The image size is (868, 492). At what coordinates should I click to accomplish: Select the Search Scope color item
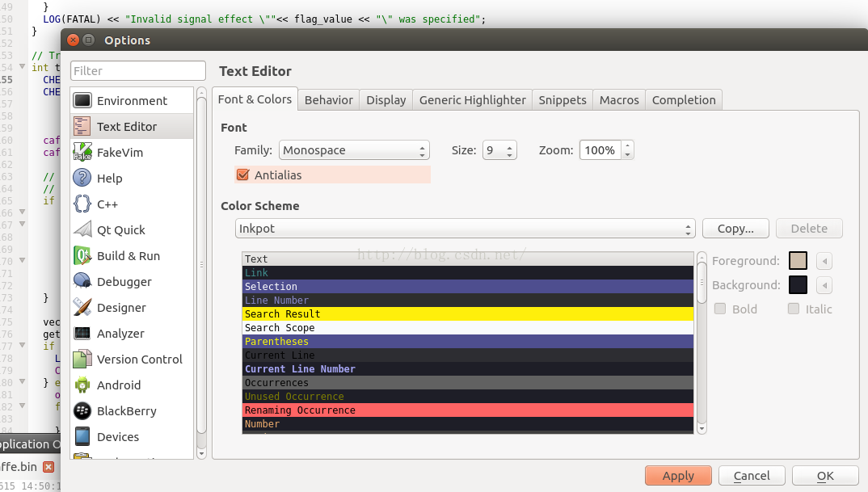pos(468,328)
